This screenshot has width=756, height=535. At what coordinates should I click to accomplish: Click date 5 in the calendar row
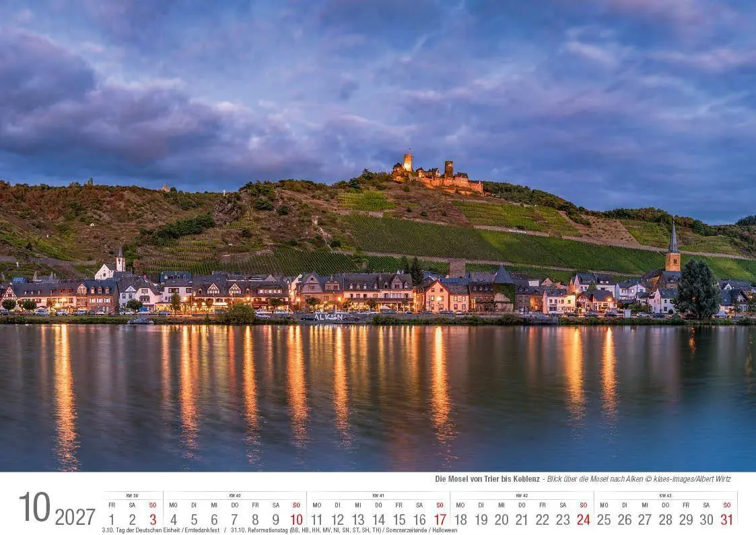click(194, 519)
